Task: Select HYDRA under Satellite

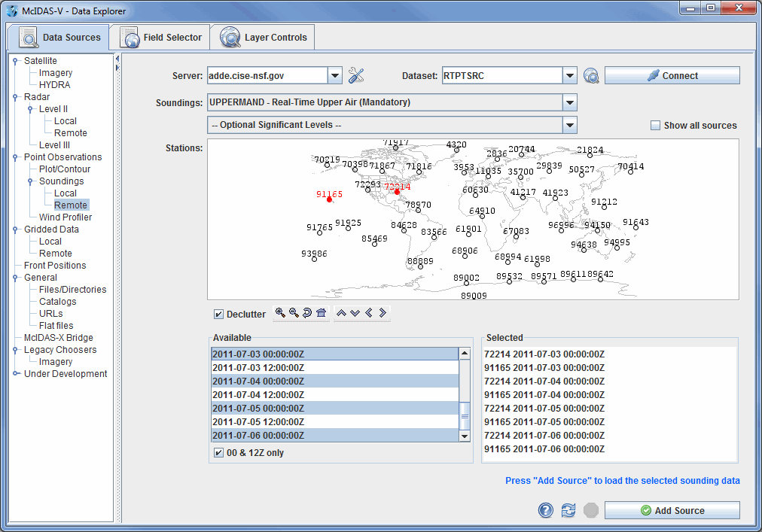Action: [54, 84]
